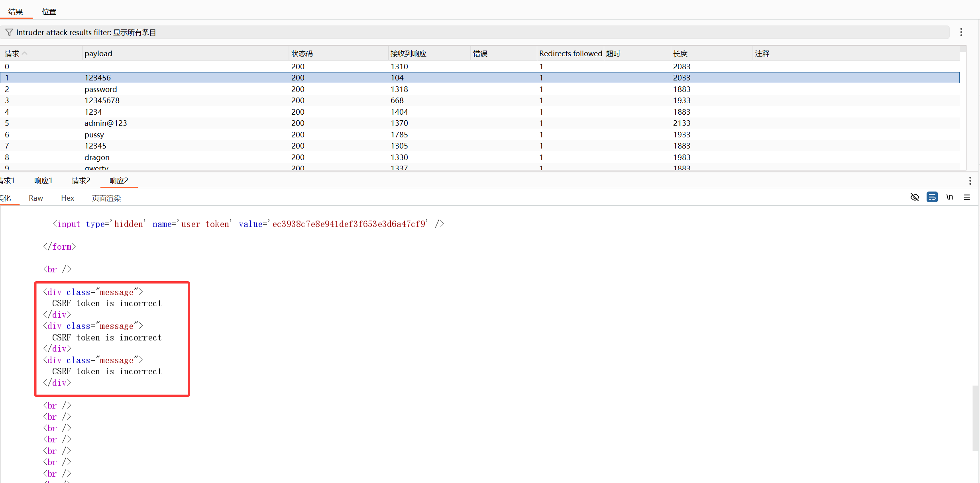Select the row with payload admin@123

click(x=480, y=123)
